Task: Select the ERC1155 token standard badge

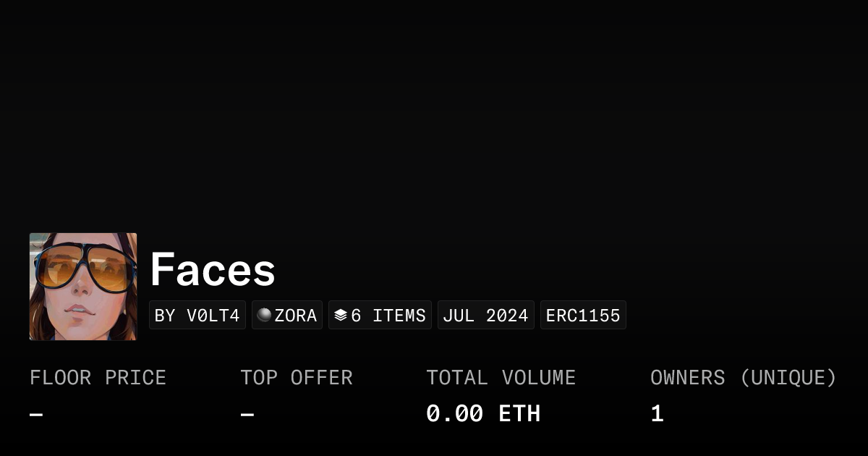Action: [x=583, y=316]
